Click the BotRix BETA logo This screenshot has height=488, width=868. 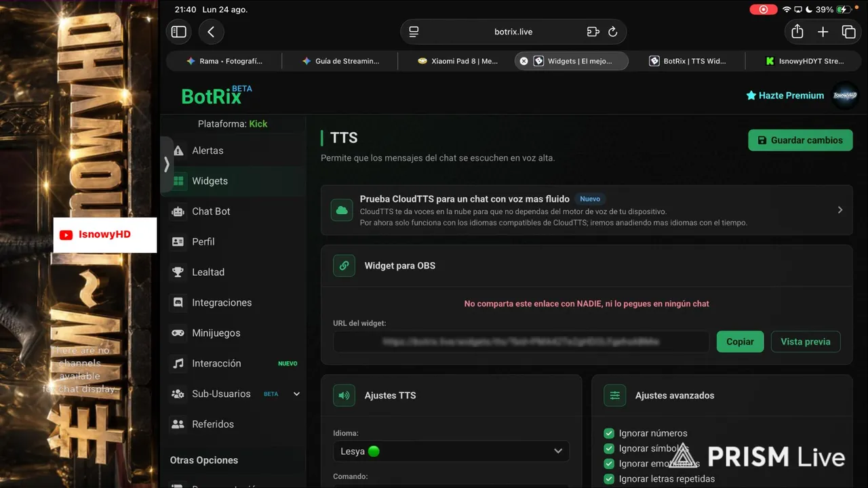(216, 96)
